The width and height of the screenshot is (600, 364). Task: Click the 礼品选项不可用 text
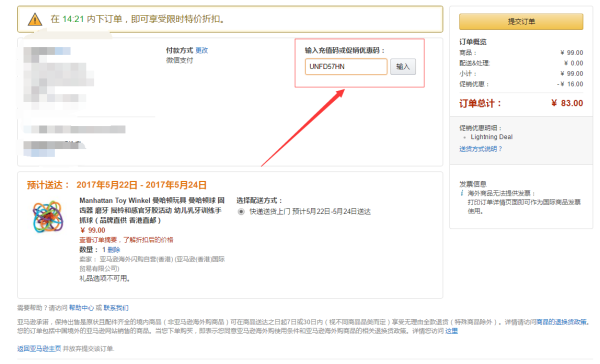point(104,278)
